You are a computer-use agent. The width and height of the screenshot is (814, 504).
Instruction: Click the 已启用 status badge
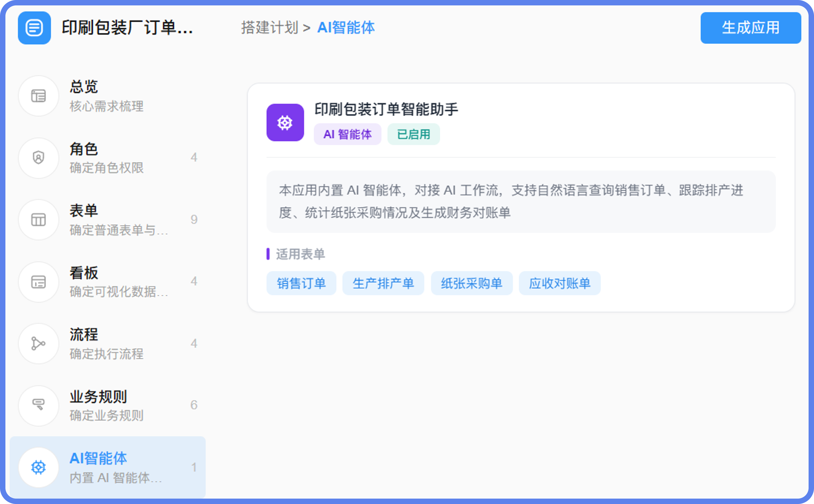click(x=413, y=134)
